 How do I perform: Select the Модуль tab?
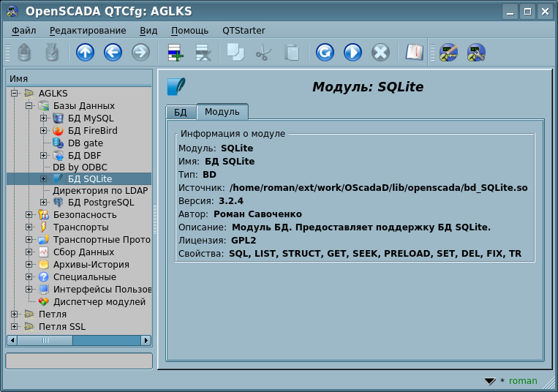[x=222, y=112]
